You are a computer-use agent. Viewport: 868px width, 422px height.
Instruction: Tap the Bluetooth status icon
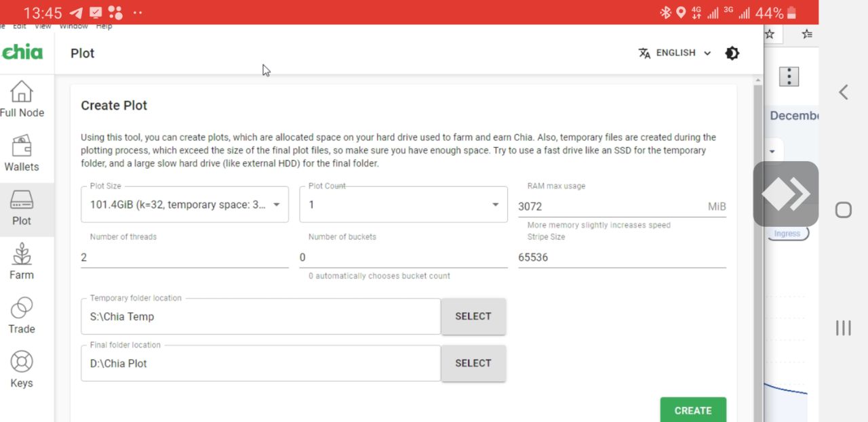[666, 13]
